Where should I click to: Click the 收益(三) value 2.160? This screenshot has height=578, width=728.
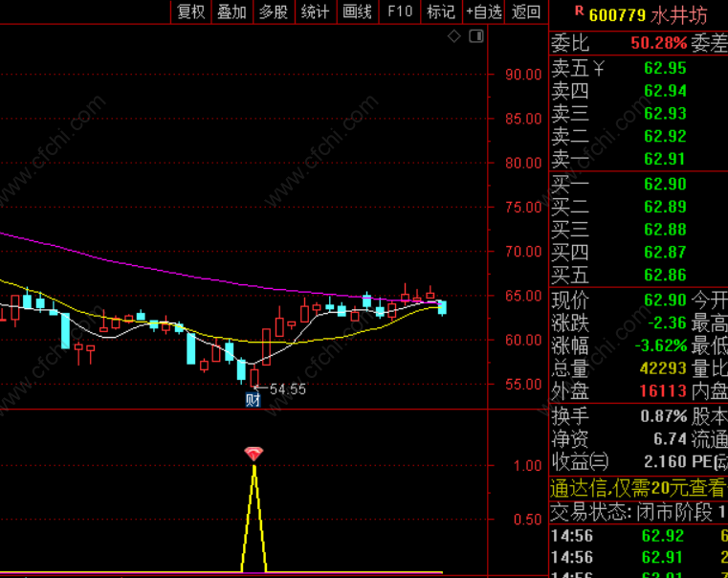pos(665,462)
